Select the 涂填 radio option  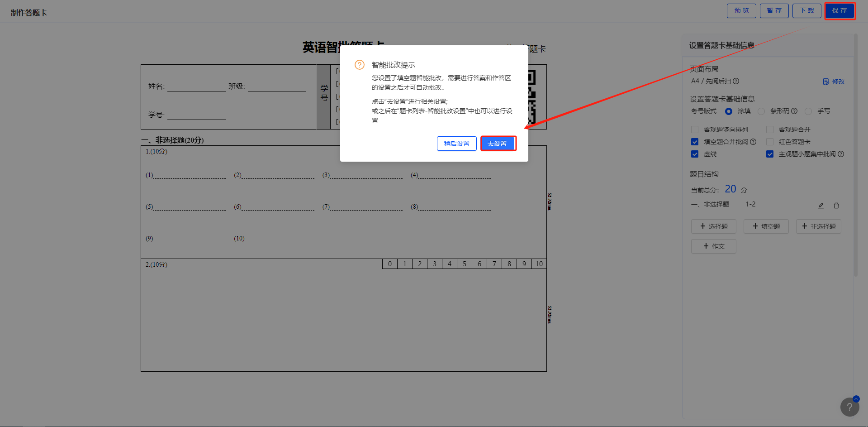728,111
